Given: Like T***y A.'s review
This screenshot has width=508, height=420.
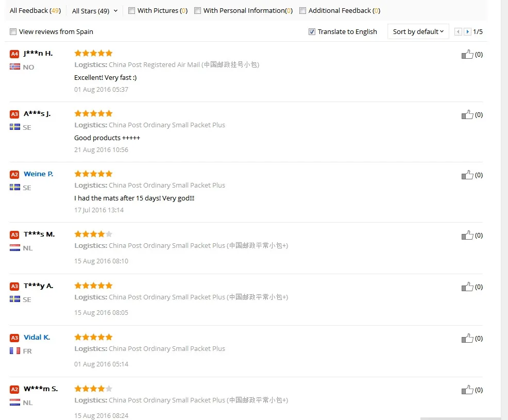Looking at the screenshot, I should (467, 287).
